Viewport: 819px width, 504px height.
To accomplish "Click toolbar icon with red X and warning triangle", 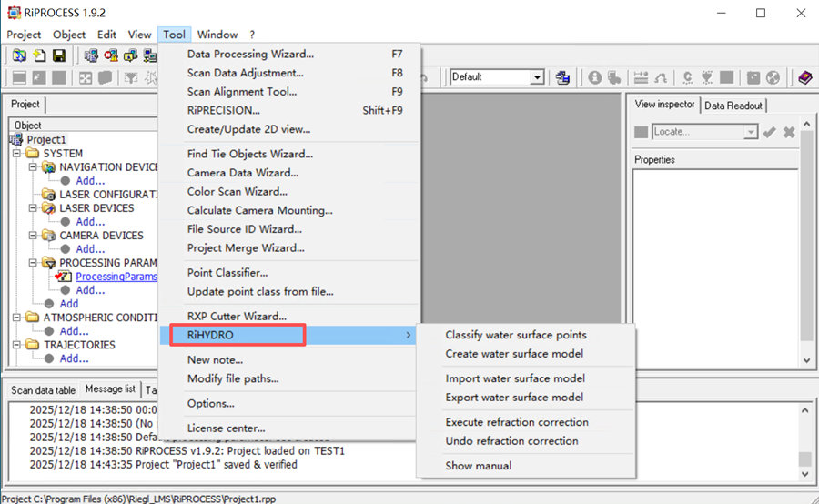I will coord(111,55).
